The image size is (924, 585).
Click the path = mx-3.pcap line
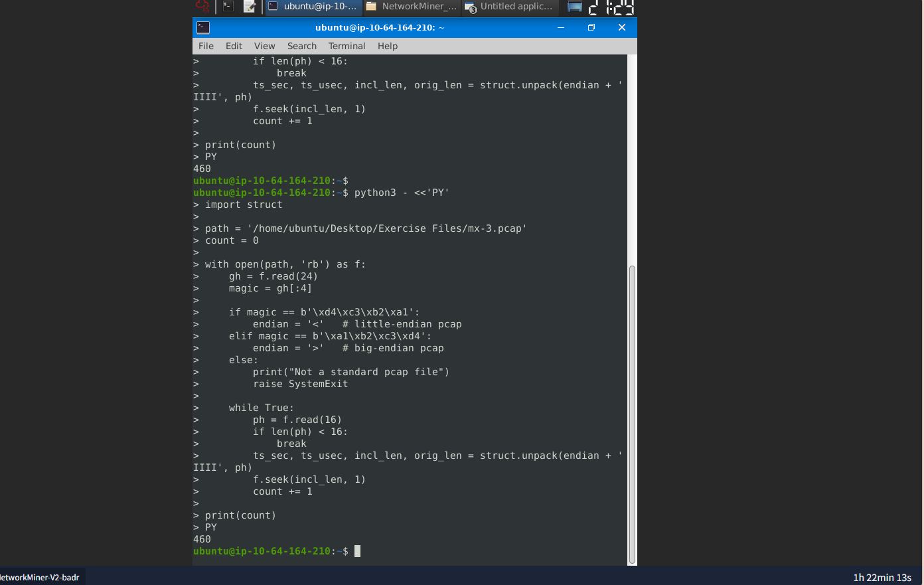point(366,228)
